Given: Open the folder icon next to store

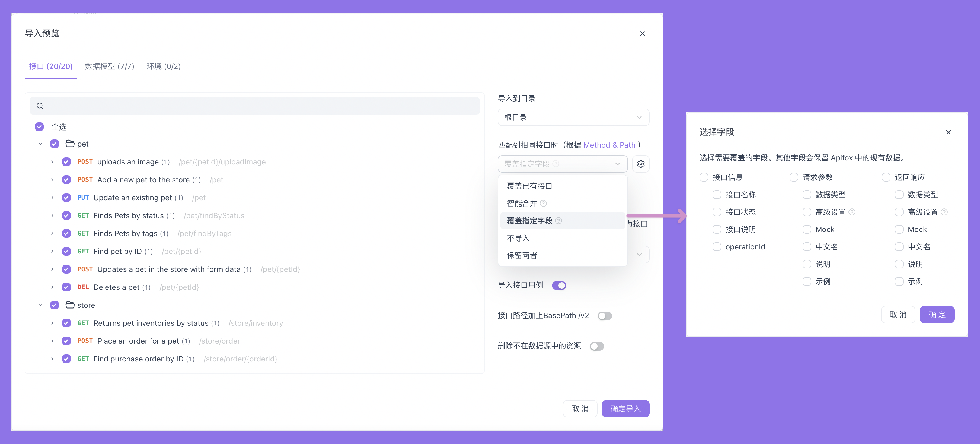Looking at the screenshot, I should [x=70, y=305].
